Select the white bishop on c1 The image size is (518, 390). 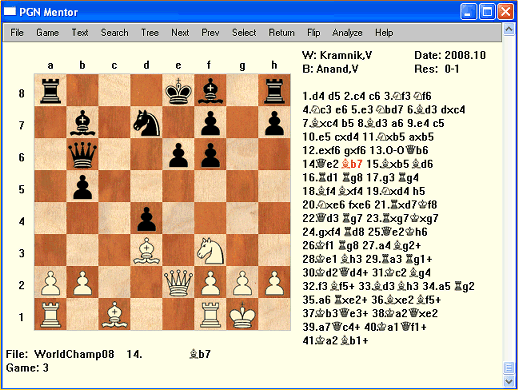pos(114,314)
